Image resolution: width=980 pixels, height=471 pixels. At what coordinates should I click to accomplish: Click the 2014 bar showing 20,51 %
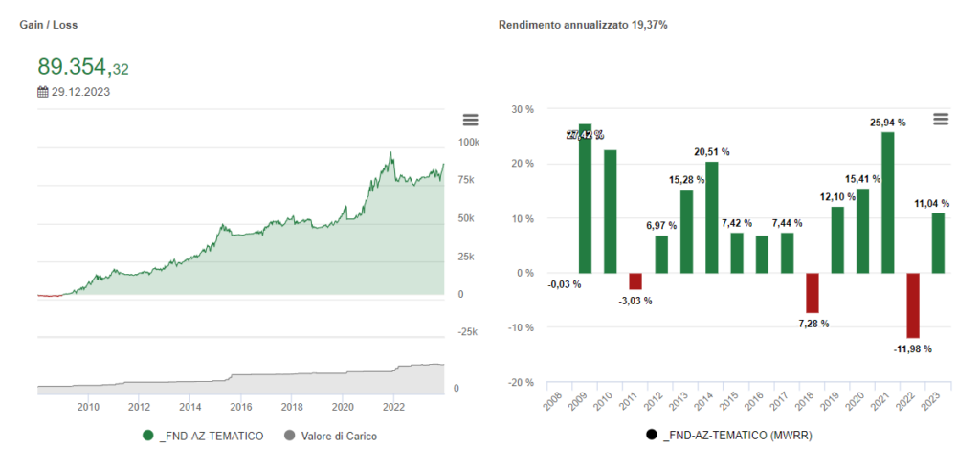coord(711,217)
